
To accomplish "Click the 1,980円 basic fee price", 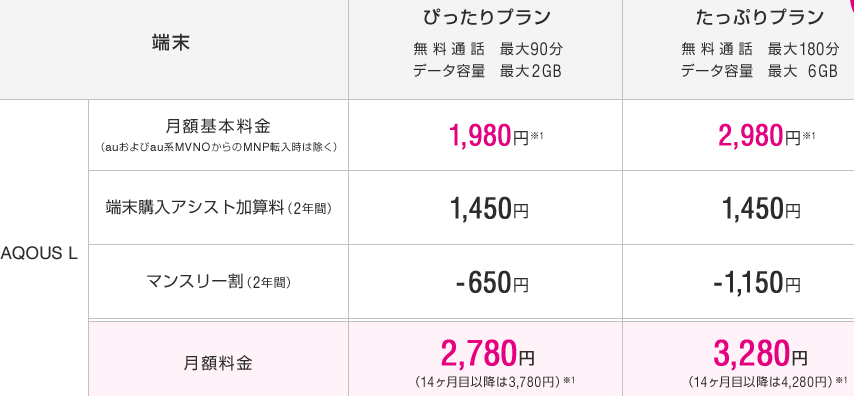I will [x=489, y=136].
